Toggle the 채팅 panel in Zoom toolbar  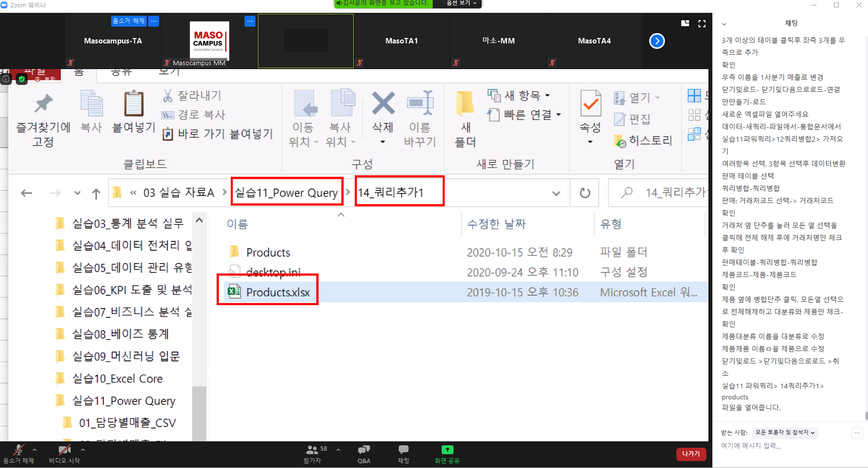(403, 453)
